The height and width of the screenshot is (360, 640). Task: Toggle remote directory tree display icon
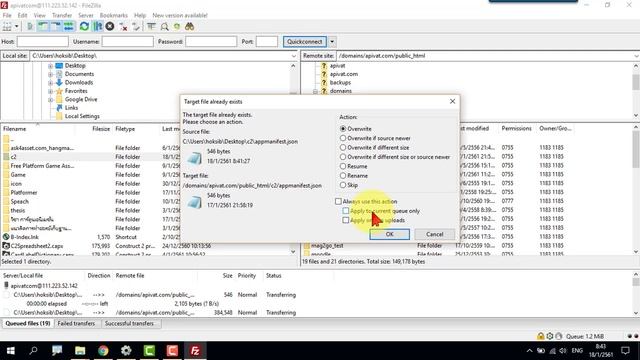(56, 27)
